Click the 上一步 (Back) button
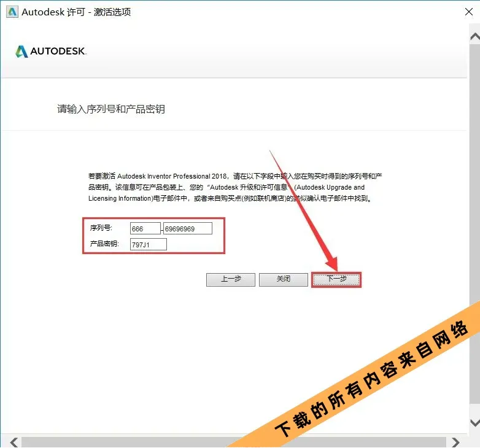 pos(231,280)
